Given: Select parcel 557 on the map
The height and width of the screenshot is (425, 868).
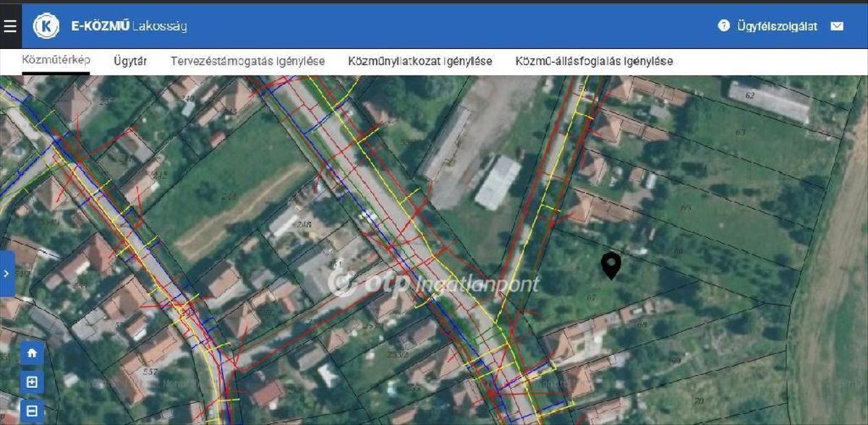Looking at the screenshot, I should 150,372.
